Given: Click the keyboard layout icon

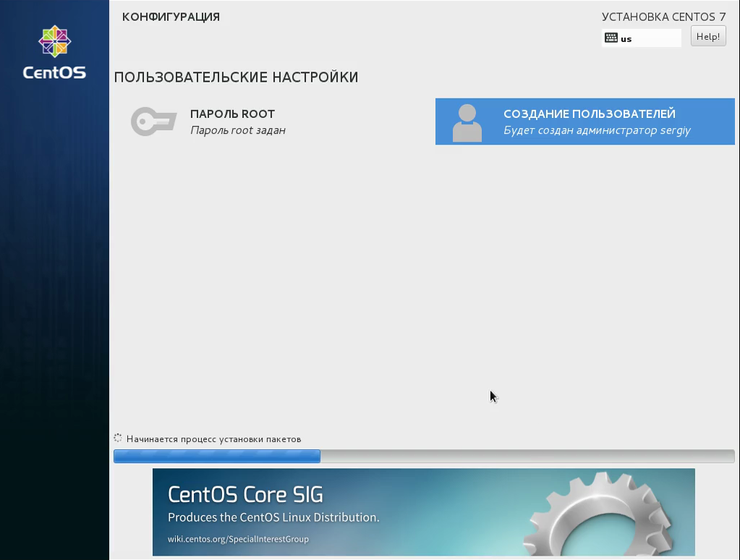Looking at the screenshot, I should (611, 38).
